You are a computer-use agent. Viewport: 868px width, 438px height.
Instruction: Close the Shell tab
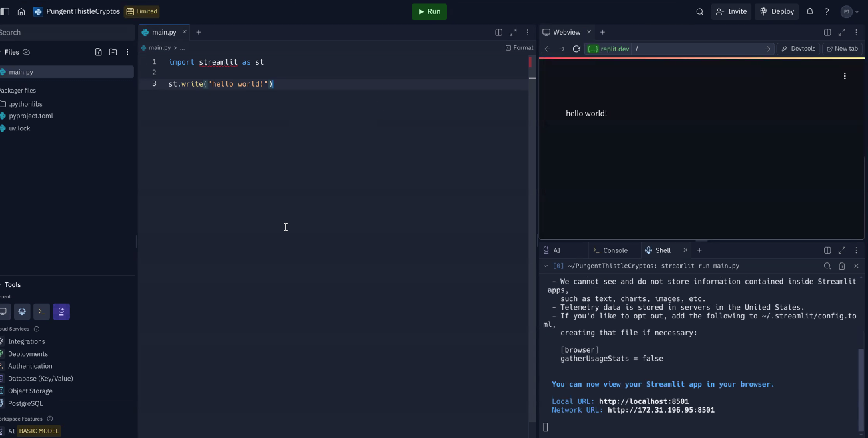click(x=685, y=250)
